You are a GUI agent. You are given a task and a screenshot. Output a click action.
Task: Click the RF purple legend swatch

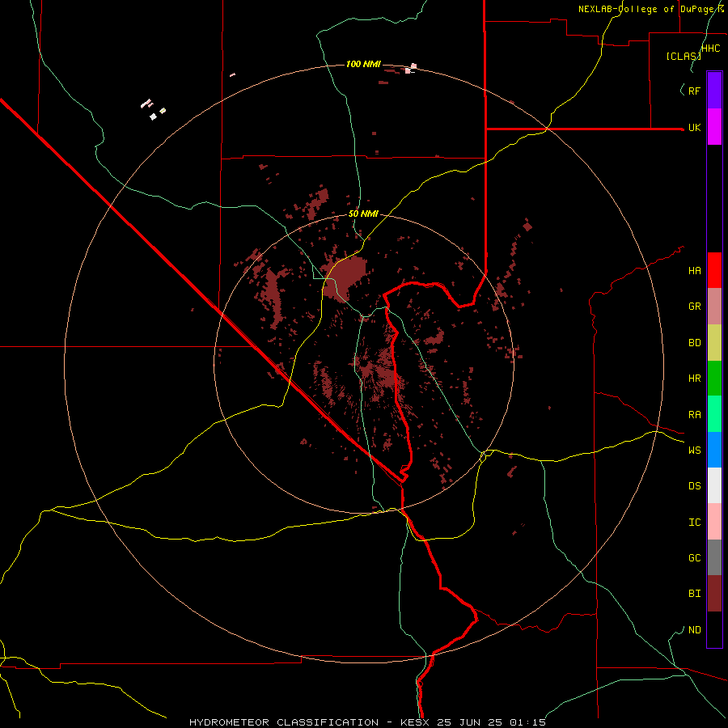click(714, 91)
